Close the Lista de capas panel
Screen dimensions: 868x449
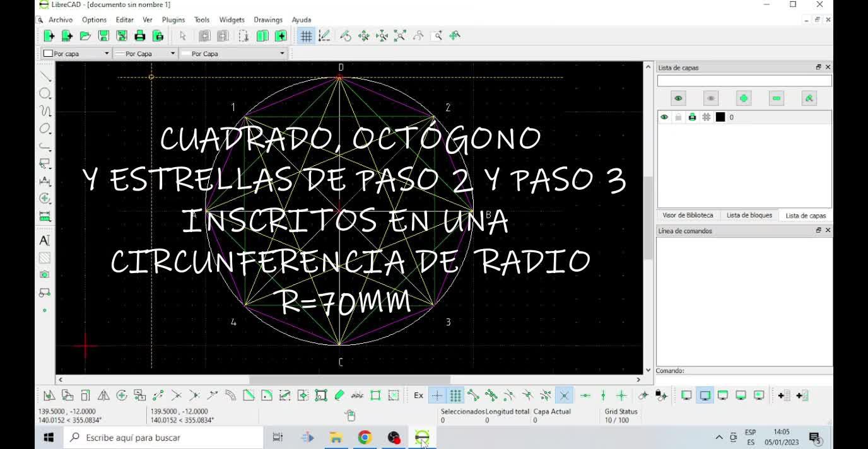coord(828,67)
